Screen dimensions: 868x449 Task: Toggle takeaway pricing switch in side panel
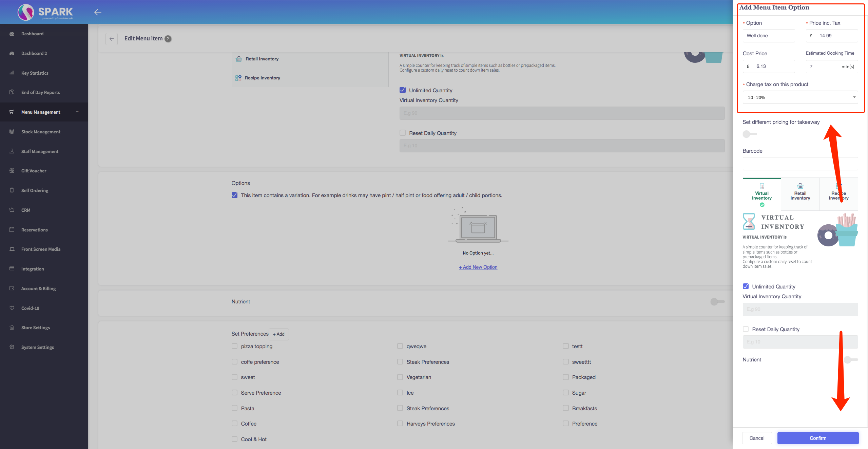pyautogui.click(x=750, y=134)
